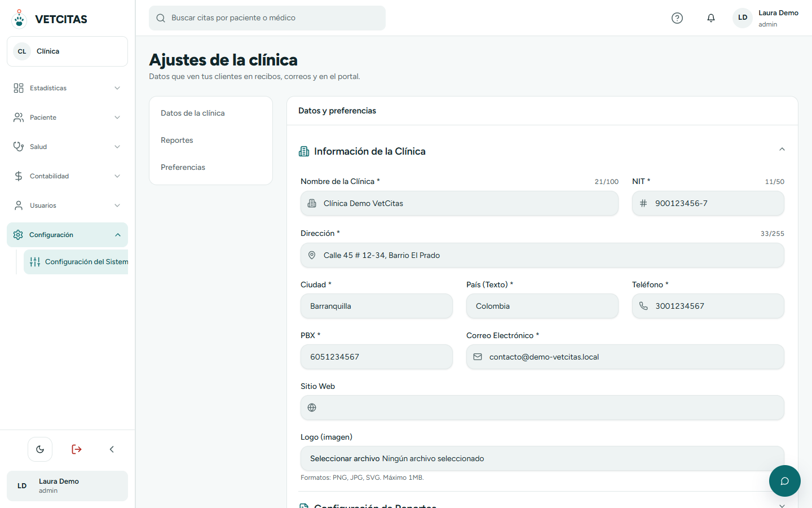Open the chat support bubble
The width and height of the screenshot is (812, 508).
[x=784, y=481]
